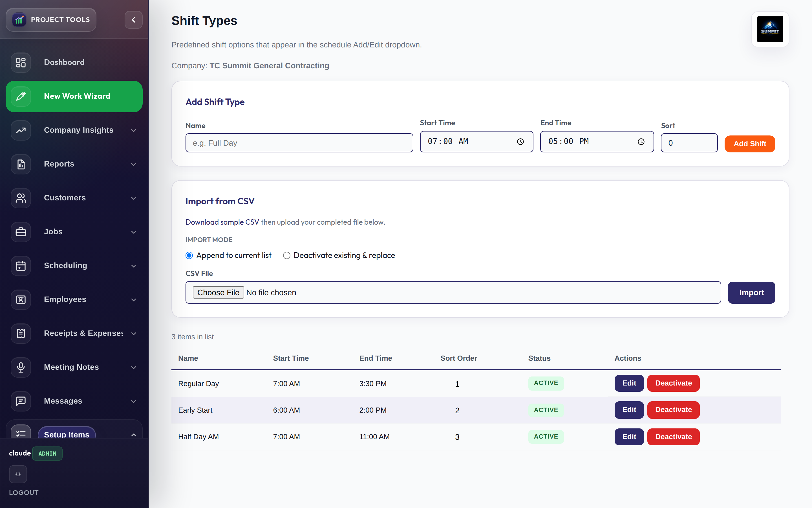The image size is (812, 508).
Task: Click the Summit company logo thumbnail
Action: coord(770,30)
